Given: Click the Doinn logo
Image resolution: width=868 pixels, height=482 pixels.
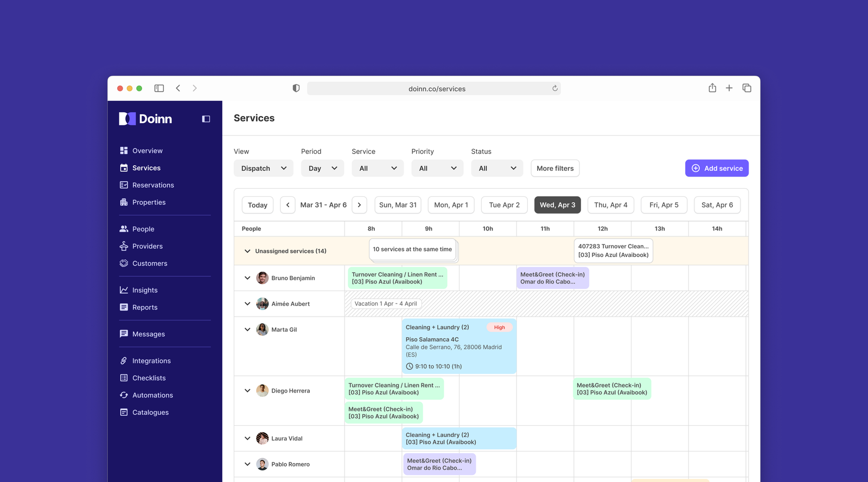Looking at the screenshot, I should [145, 119].
